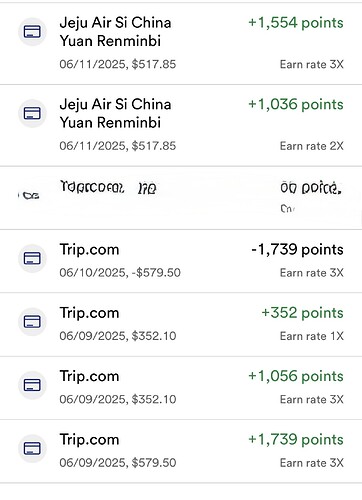This screenshot has height=500, width=362.
Task: Click the smudged icon in the obscured row
Action: pos(29,196)
